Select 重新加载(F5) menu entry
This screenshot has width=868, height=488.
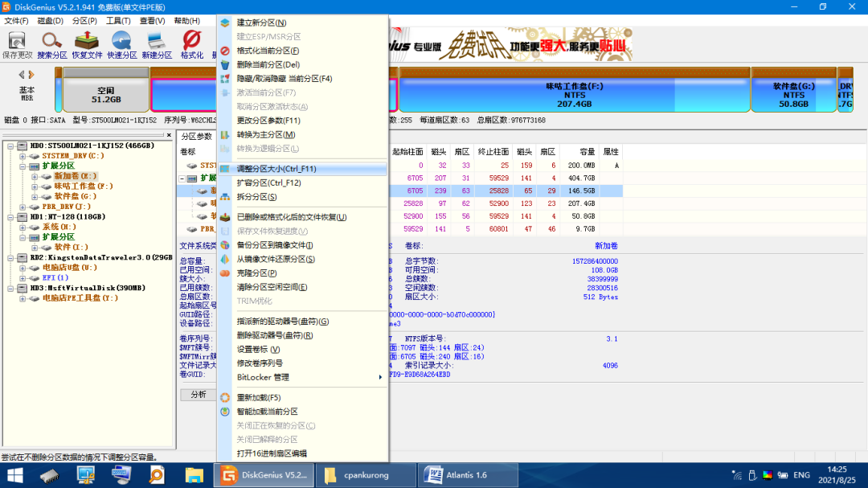click(x=303, y=398)
